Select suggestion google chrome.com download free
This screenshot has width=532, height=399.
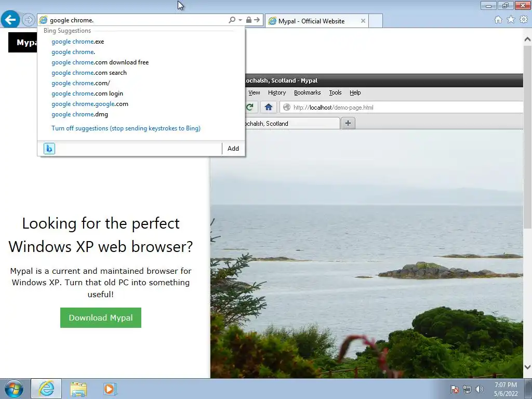(x=100, y=62)
